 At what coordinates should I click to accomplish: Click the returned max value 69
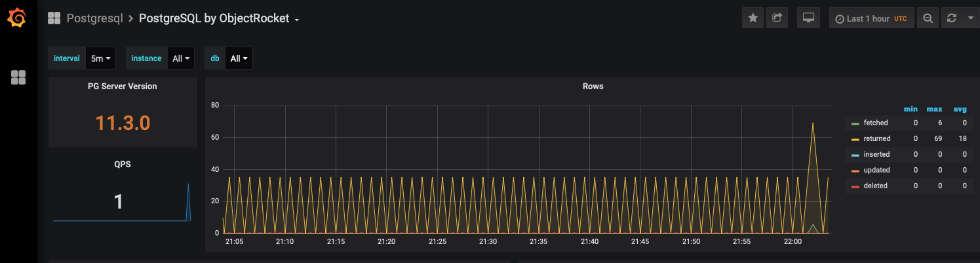pos(938,138)
